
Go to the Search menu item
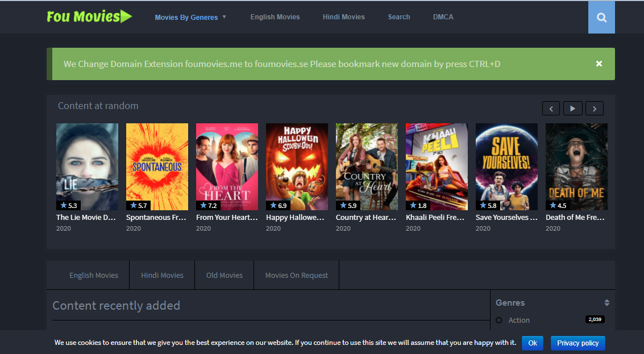click(x=399, y=17)
